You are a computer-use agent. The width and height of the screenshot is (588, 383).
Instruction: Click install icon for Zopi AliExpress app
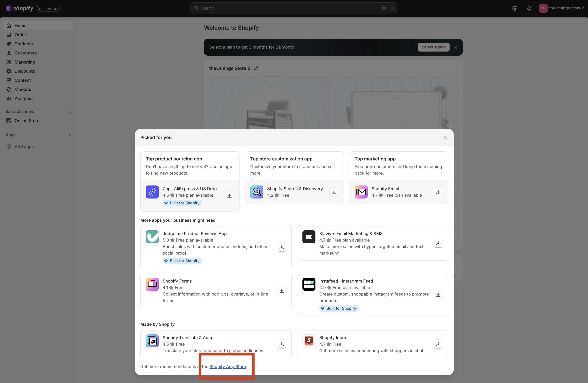point(229,196)
